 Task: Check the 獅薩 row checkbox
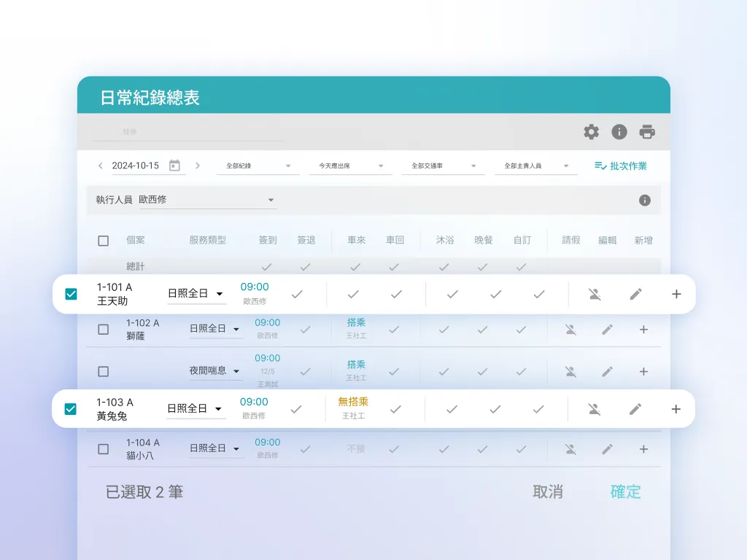(x=104, y=330)
